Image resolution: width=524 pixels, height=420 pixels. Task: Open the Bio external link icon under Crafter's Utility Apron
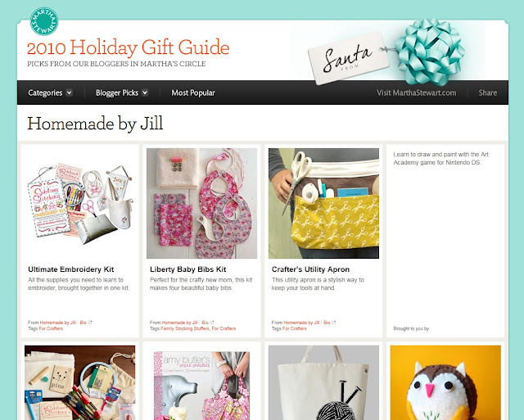coord(334,323)
